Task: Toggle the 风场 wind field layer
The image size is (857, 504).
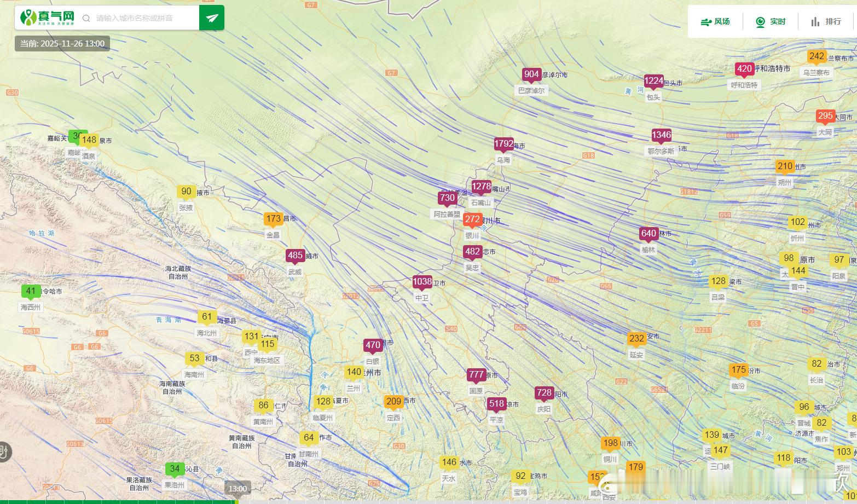Action: click(x=715, y=22)
